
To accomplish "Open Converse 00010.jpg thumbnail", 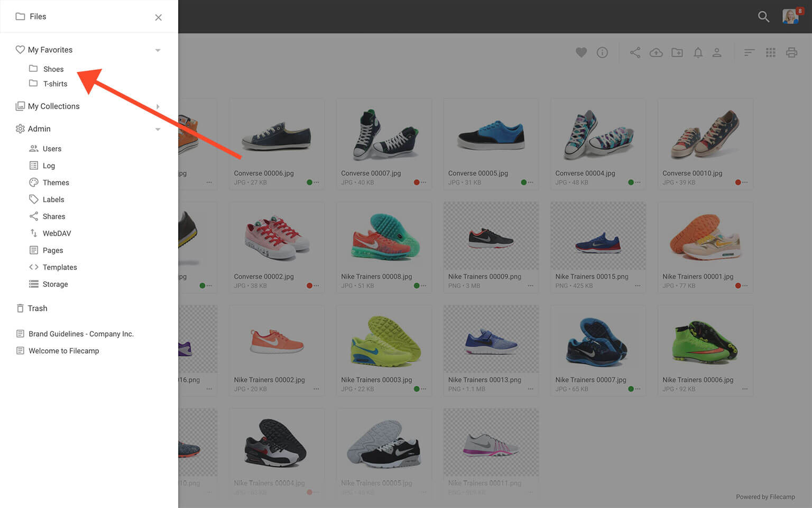I will click(706, 132).
